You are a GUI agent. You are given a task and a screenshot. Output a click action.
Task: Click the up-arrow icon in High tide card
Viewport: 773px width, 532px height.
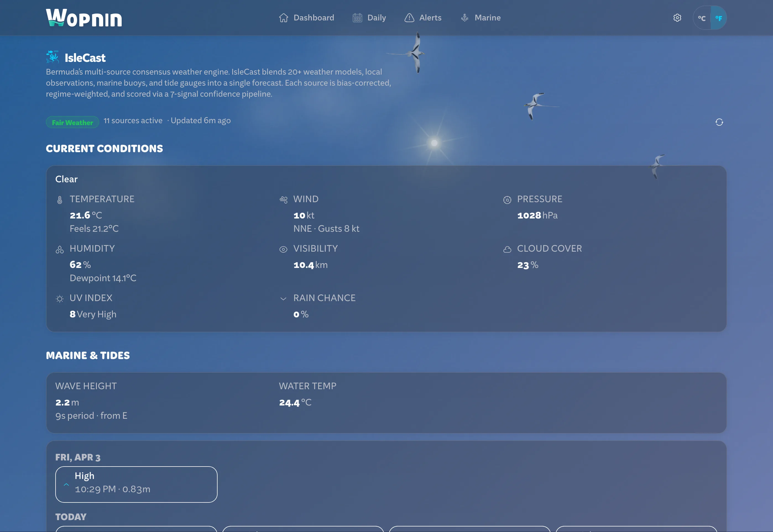[x=66, y=484]
